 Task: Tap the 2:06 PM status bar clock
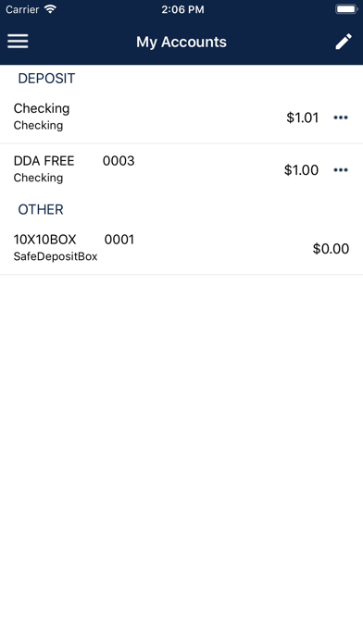[x=182, y=9]
